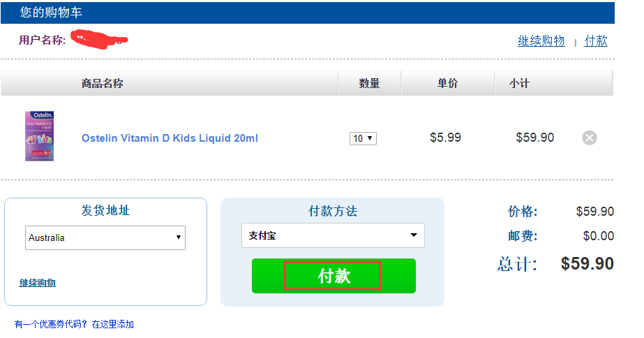Remove the Ostelin item with the X icon
This screenshot has height=338, width=644.
pyautogui.click(x=590, y=138)
